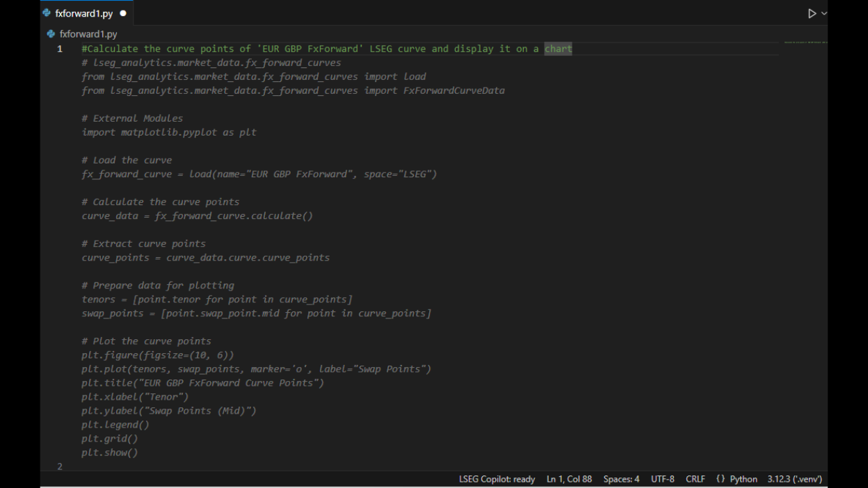
Task: Click line number 1 in the gutter
Action: coord(60,49)
